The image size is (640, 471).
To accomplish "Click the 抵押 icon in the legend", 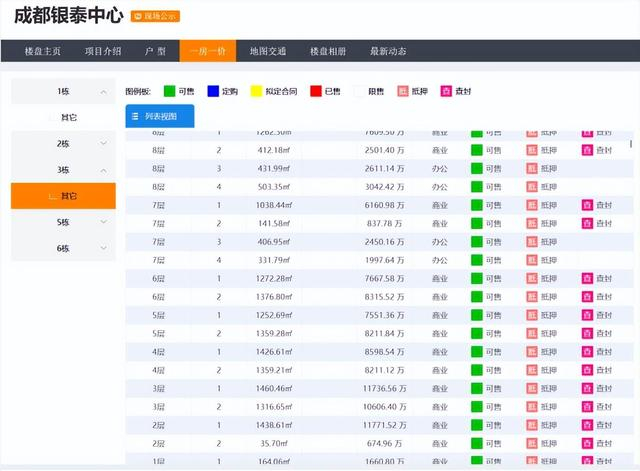I will pos(403,91).
